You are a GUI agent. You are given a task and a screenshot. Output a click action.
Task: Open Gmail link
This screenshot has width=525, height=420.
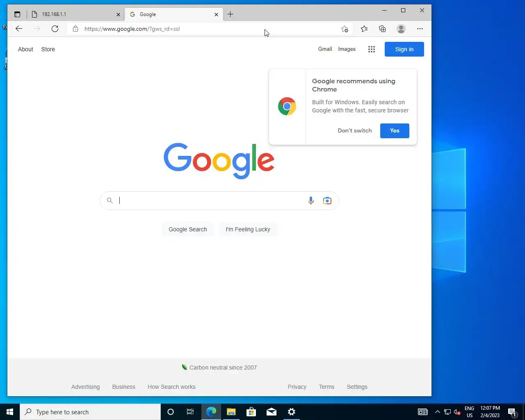[x=325, y=49]
